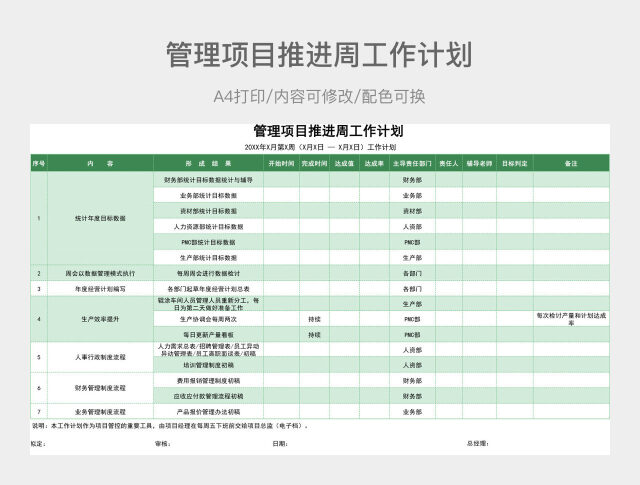Select cell 每周周会进行数据检讨
This screenshot has height=485, width=640.
point(208,273)
